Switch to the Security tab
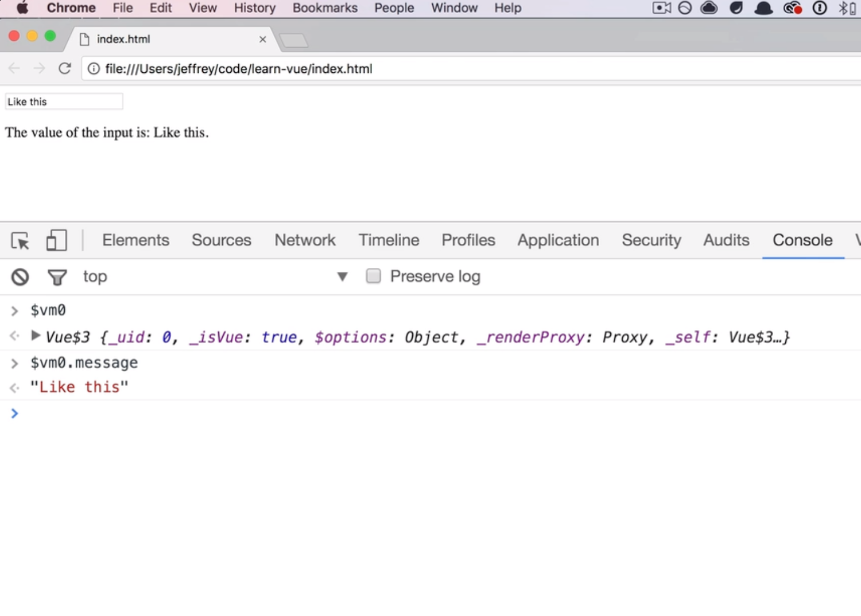Viewport: 861px width, 616px height. point(651,240)
